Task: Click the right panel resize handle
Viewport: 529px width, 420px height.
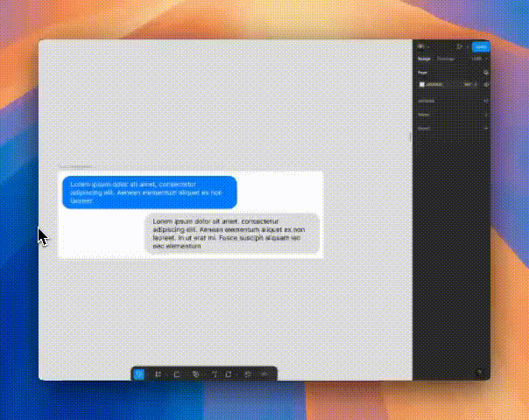Action: [410, 136]
